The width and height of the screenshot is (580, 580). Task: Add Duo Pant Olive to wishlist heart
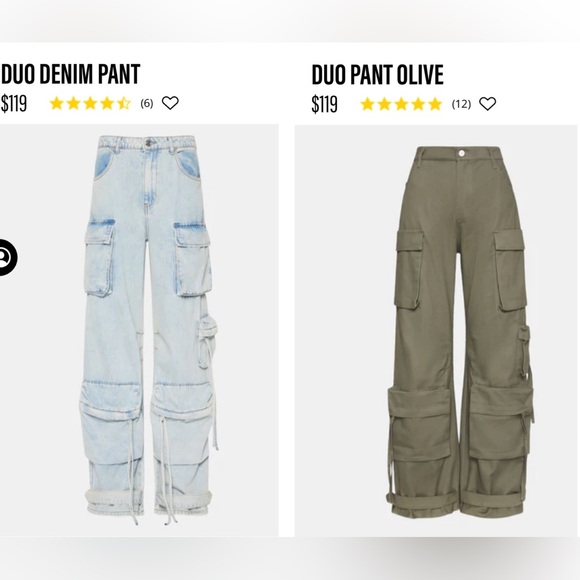[x=488, y=104]
